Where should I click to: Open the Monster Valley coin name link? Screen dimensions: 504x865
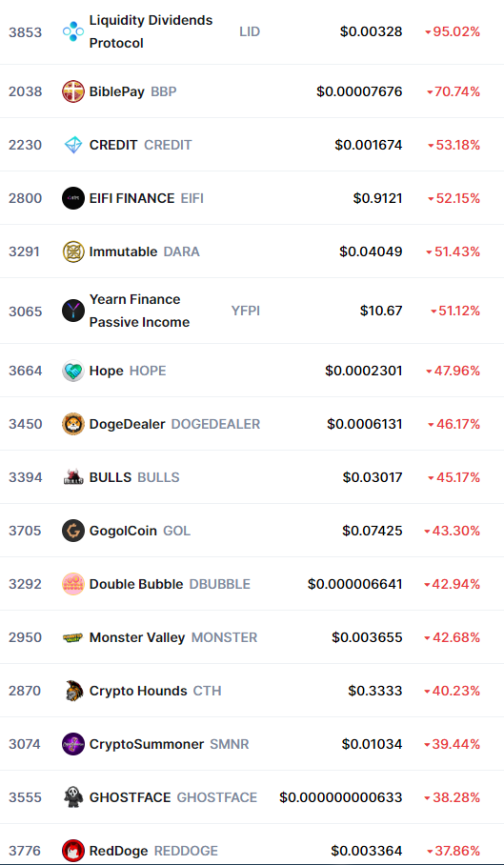(137, 637)
